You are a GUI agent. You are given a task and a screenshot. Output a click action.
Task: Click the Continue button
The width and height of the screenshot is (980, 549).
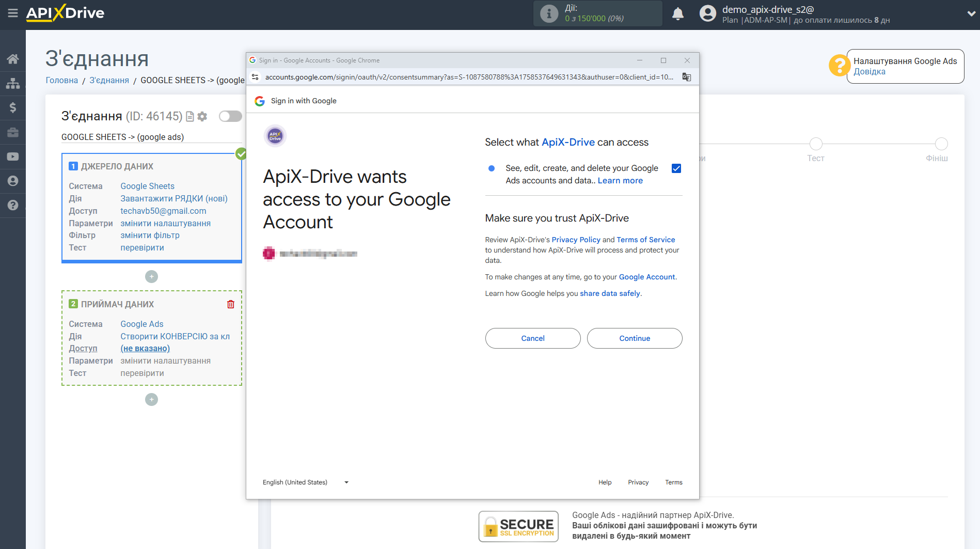tap(634, 338)
